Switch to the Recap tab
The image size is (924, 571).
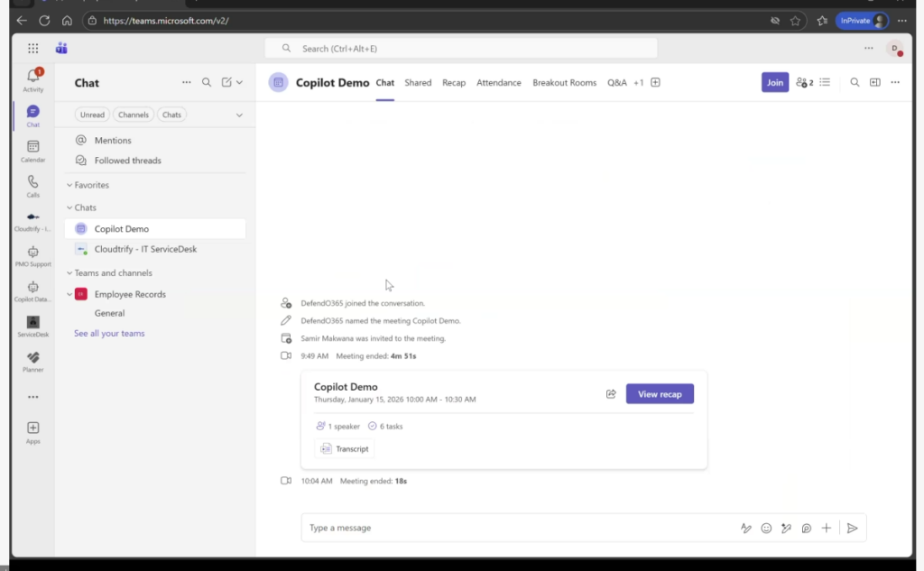coord(454,83)
